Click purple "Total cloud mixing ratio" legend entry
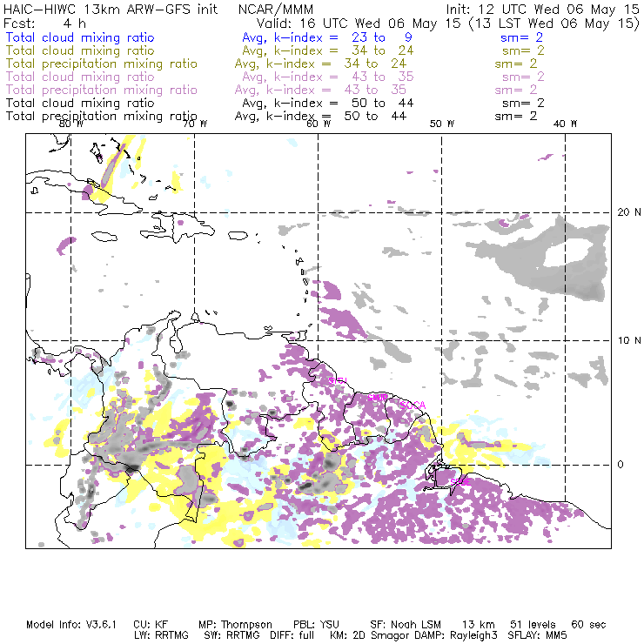This screenshot has height=644, width=644. coord(80,77)
